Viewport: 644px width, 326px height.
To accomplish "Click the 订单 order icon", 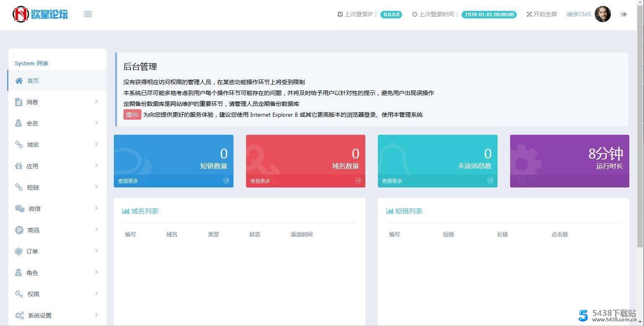I will coord(19,251).
